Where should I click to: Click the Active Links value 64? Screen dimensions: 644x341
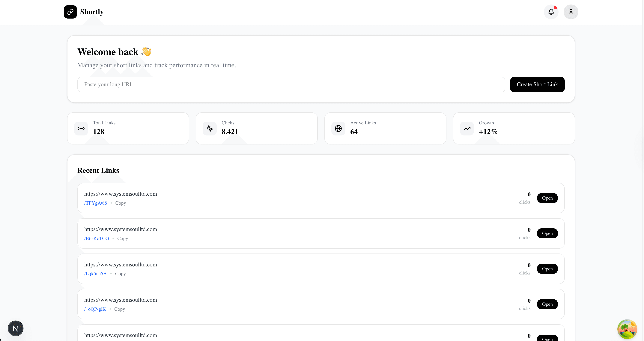click(354, 132)
